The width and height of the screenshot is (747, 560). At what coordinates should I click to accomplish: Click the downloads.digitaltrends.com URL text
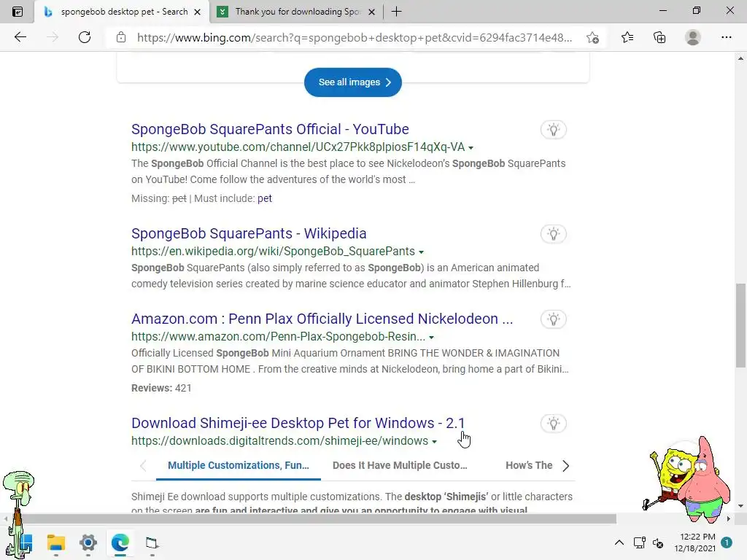[279, 441]
